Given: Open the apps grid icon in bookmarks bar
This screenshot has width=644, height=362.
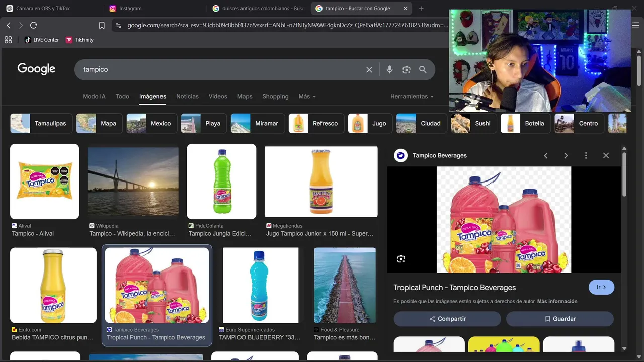Looking at the screenshot, I should [x=8, y=40].
